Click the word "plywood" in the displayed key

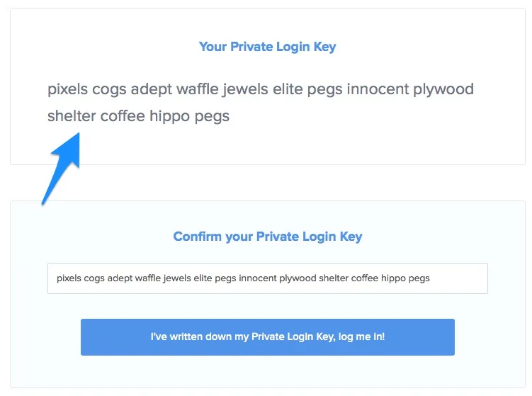(444, 89)
